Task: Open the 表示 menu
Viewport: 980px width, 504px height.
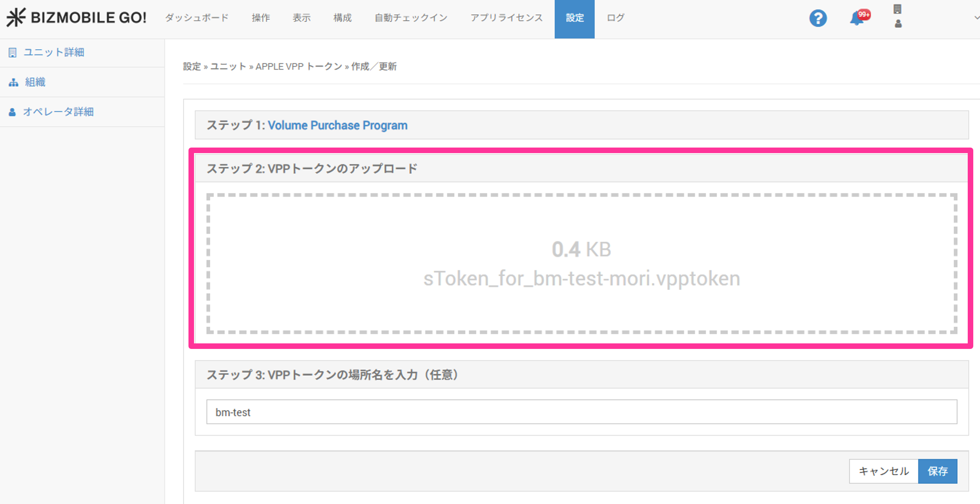Action: coord(301,18)
